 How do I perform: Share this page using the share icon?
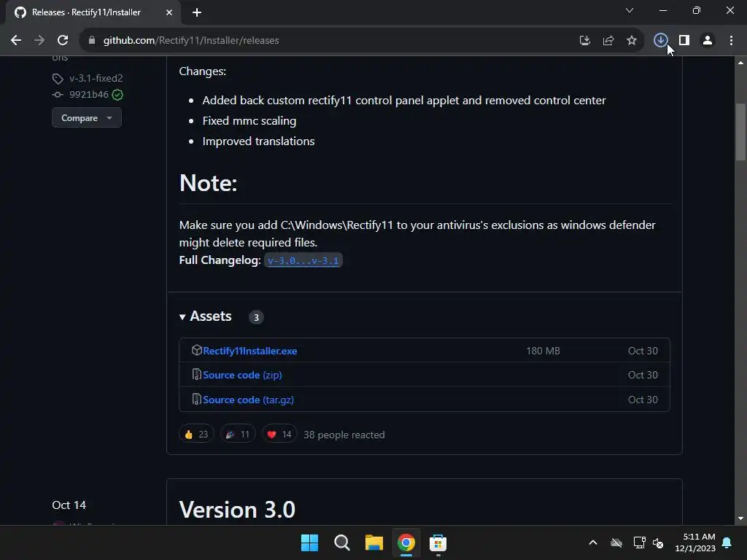608,41
